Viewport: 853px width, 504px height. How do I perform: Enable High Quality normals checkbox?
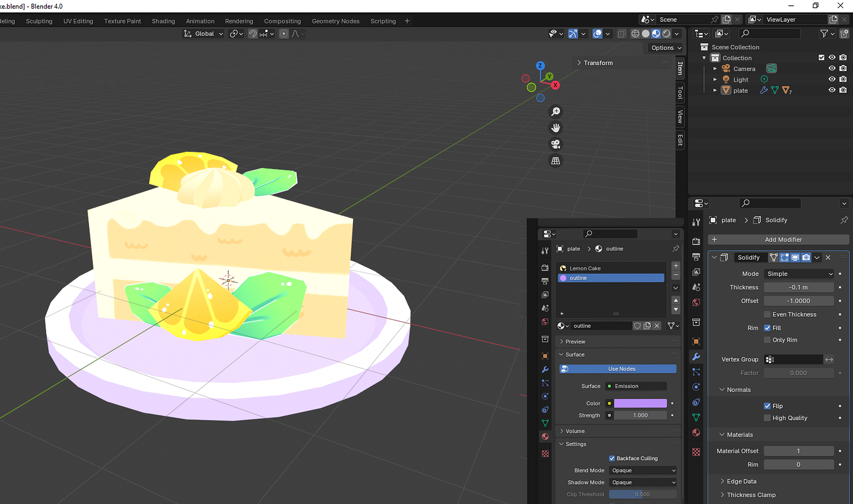[x=767, y=418]
